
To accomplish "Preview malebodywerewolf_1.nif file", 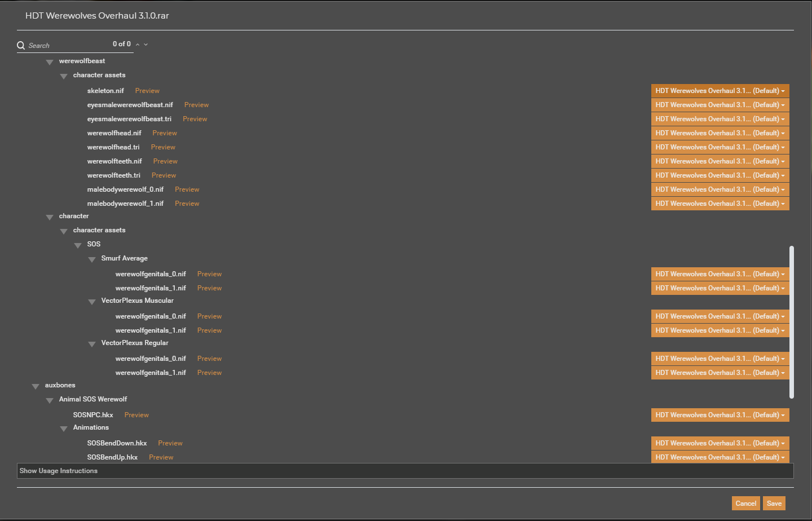I will click(x=187, y=204).
